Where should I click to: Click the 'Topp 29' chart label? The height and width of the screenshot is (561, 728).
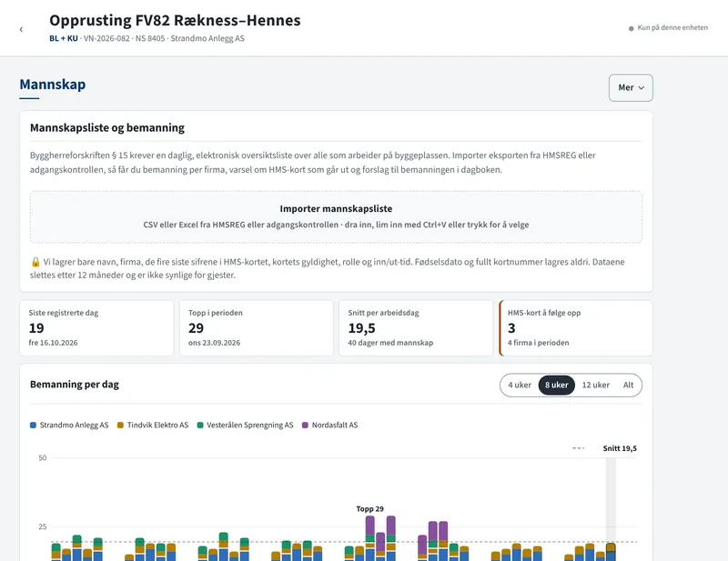pos(370,509)
